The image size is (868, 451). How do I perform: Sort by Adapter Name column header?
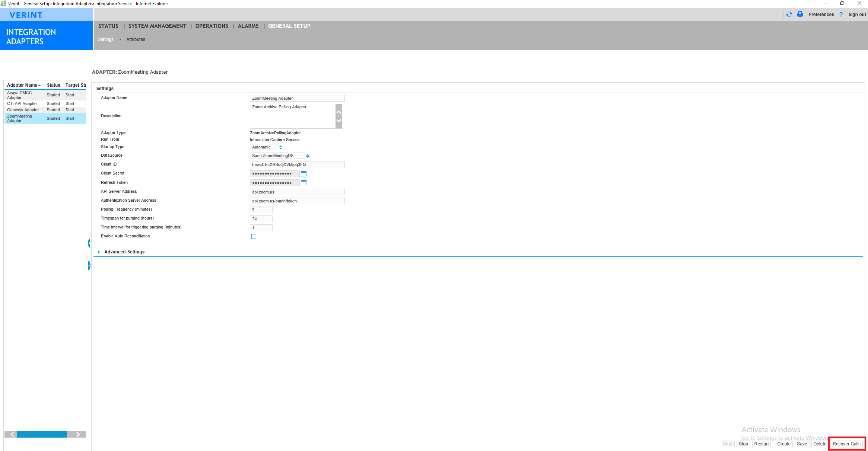pos(22,85)
